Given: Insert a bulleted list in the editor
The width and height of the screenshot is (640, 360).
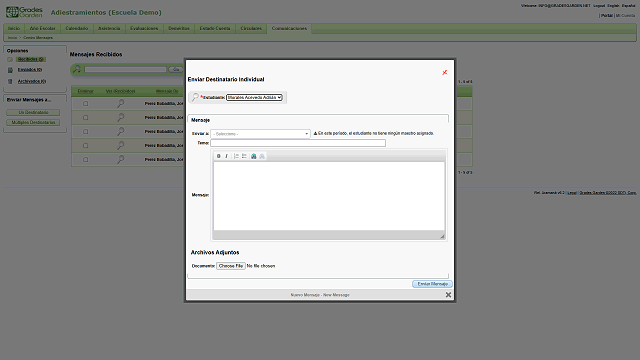Looking at the screenshot, I should 244,156.
